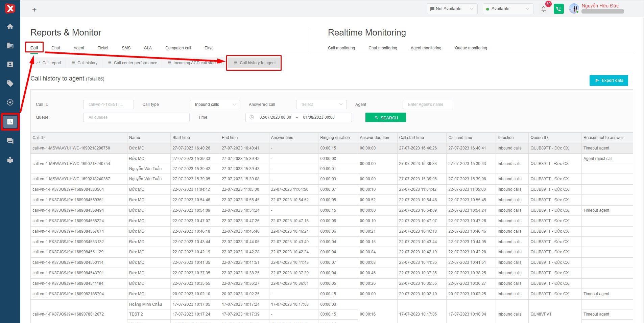Viewport: 644px width, 323px height.
Task: Click the tag icon in sidebar
Action: point(10,84)
